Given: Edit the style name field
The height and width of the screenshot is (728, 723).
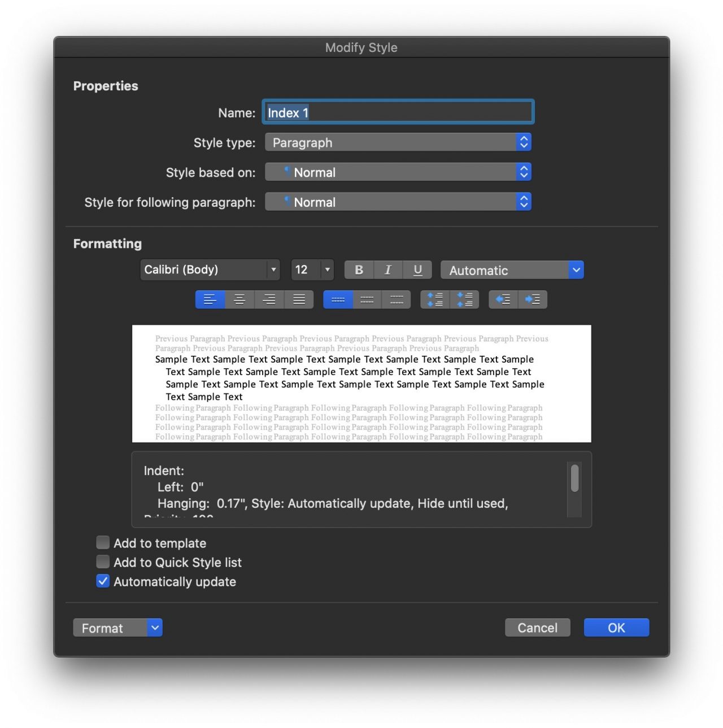Looking at the screenshot, I should (398, 112).
